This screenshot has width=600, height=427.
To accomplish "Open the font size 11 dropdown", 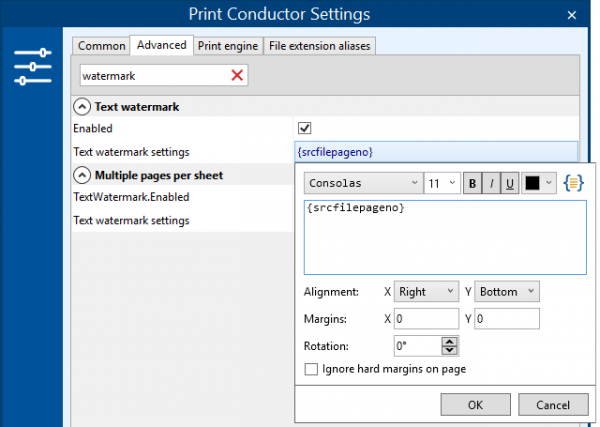I will tap(442, 183).
